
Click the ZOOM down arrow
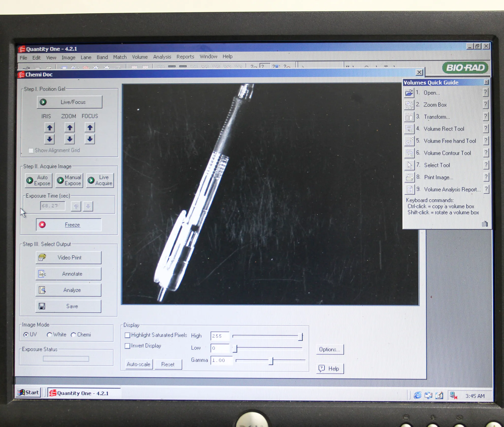point(70,139)
